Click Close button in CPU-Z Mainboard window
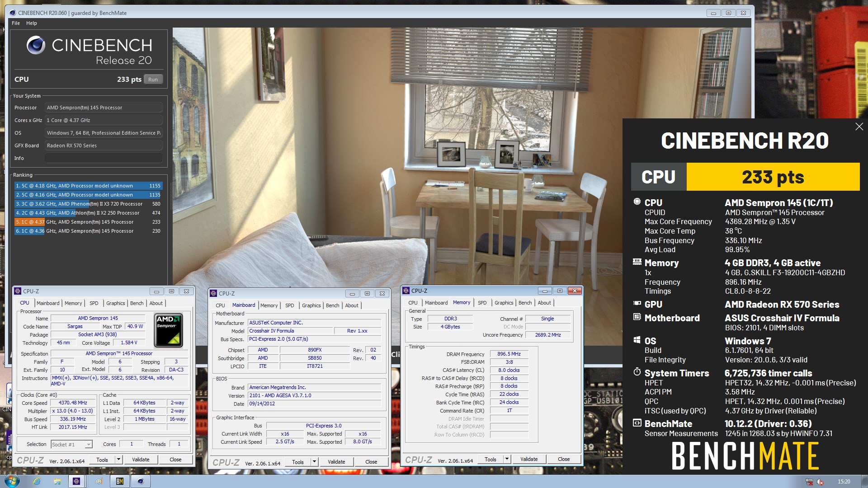The width and height of the screenshot is (868, 488). [x=371, y=462]
